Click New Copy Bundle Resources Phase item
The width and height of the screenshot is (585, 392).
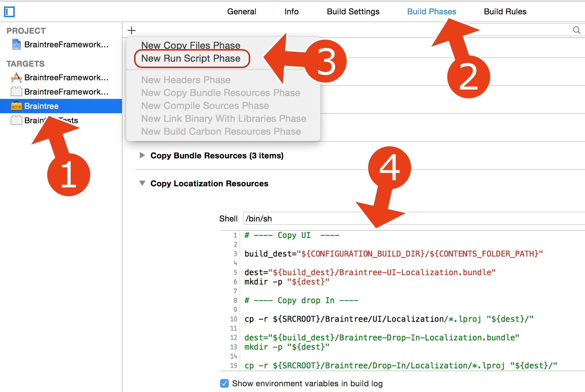coord(220,93)
